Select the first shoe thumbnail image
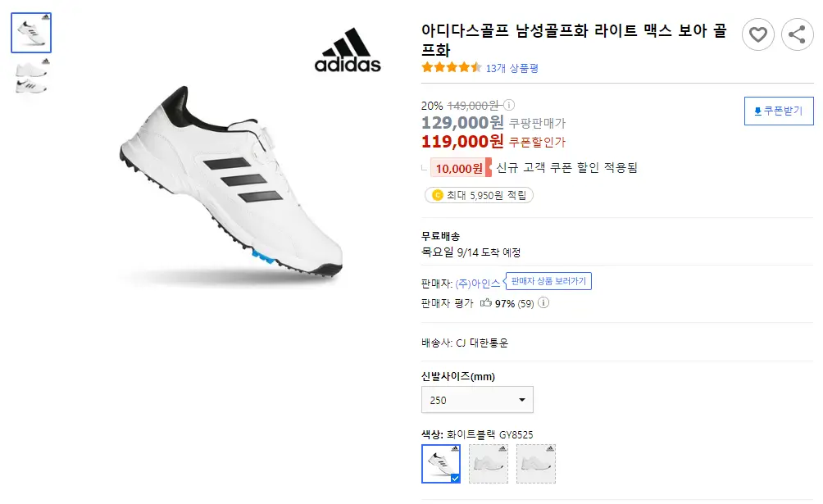The image size is (823, 504). pyautogui.click(x=31, y=33)
